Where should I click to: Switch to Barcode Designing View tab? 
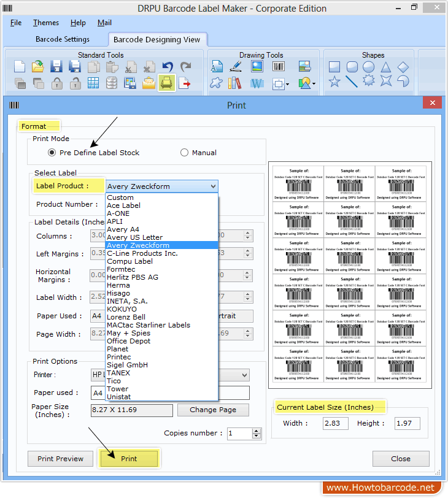coord(157,40)
